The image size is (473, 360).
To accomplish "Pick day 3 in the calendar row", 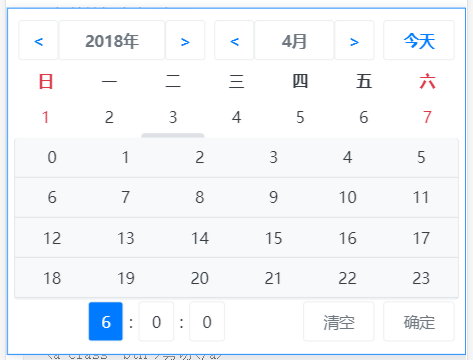I will point(173,117).
